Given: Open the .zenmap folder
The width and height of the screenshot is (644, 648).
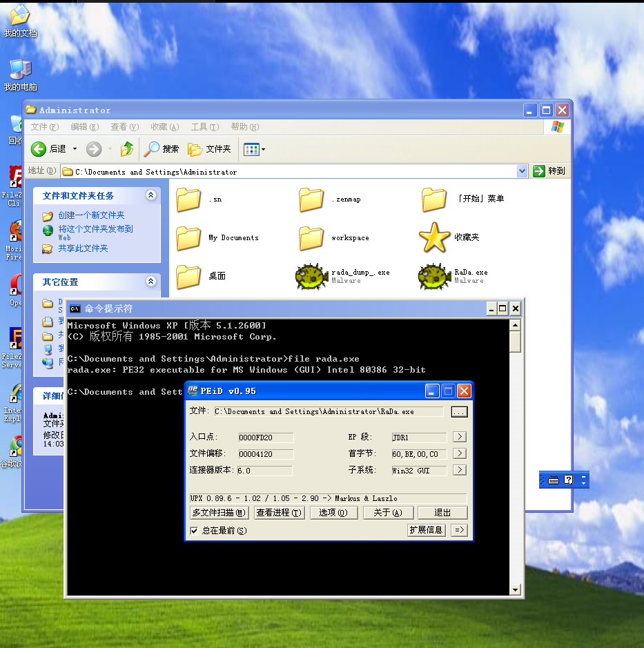Looking at the screenshot, I should point(329,199).
